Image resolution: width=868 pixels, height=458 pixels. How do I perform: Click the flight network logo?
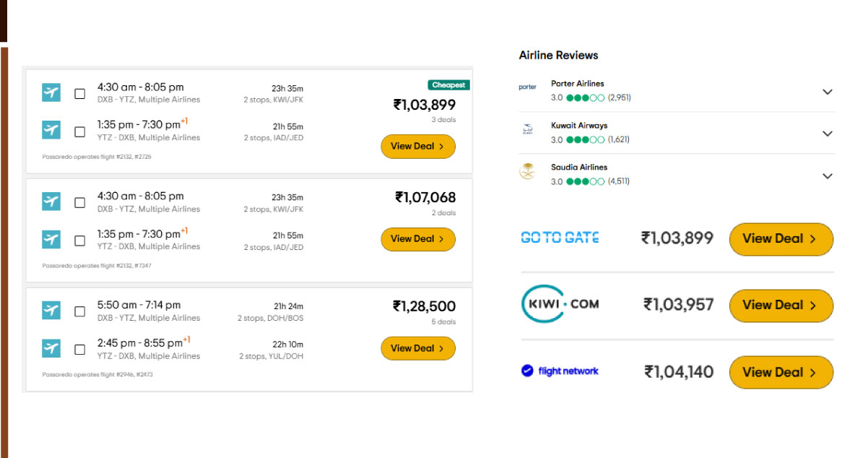560,371
